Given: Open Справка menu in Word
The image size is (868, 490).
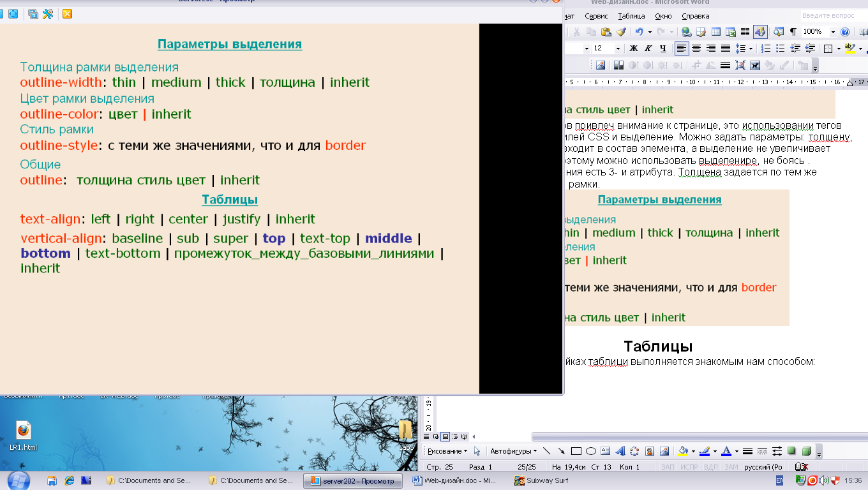Looking at the screenshot, I should pyautogui.click(x=696, y=16).
